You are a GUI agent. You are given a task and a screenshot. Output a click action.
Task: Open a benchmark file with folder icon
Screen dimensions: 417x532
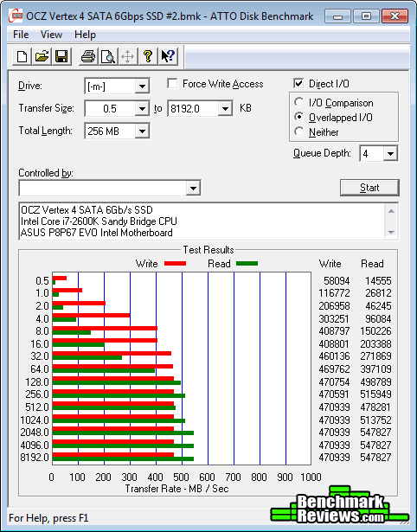[x=42, y=56]
